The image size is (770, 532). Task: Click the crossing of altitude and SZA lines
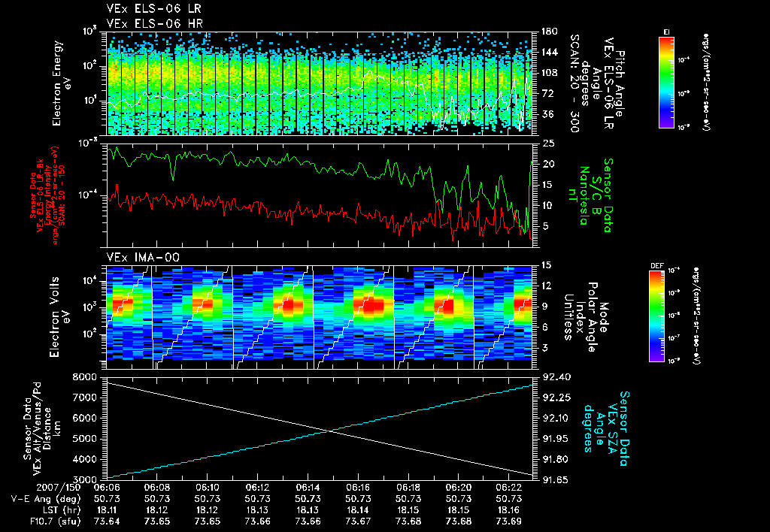tap(332, 431)
